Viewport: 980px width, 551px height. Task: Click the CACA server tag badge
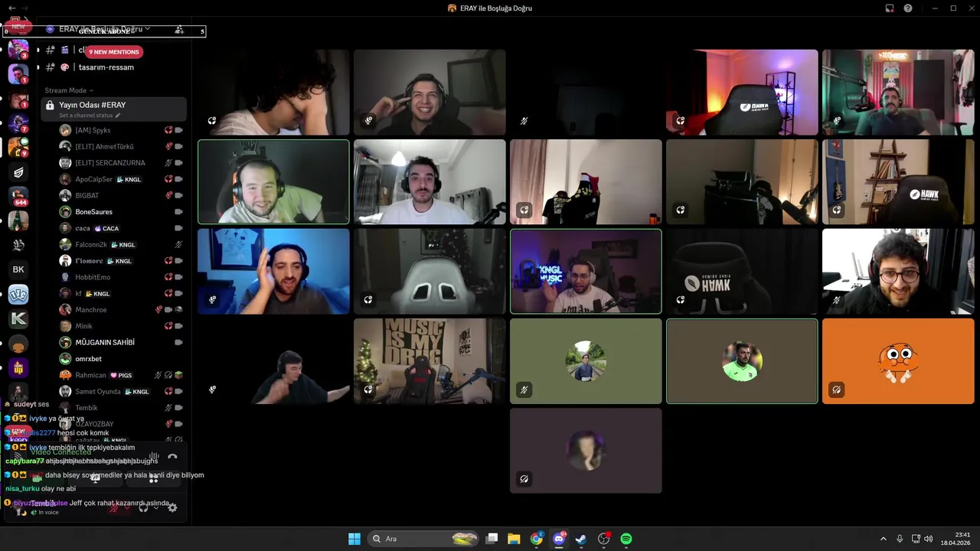pos(106,229)
